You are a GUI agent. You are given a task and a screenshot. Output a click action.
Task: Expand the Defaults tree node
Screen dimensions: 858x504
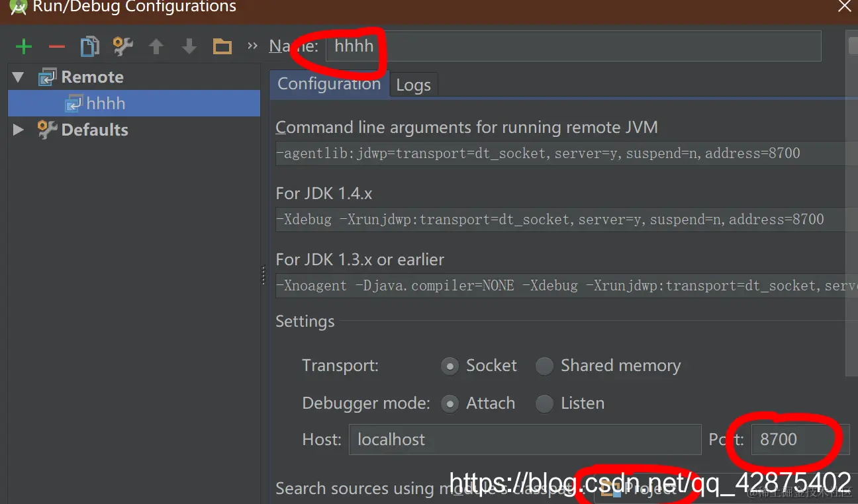coord(19,130)
